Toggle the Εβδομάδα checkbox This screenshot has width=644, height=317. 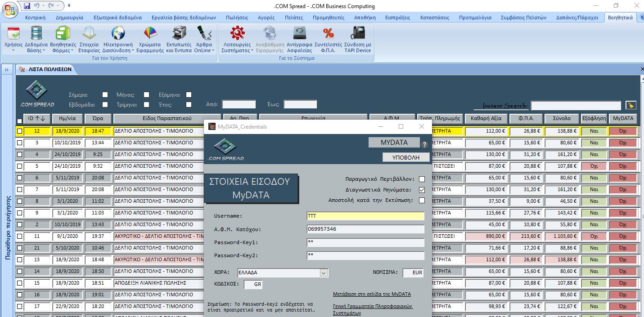(105, 104)
